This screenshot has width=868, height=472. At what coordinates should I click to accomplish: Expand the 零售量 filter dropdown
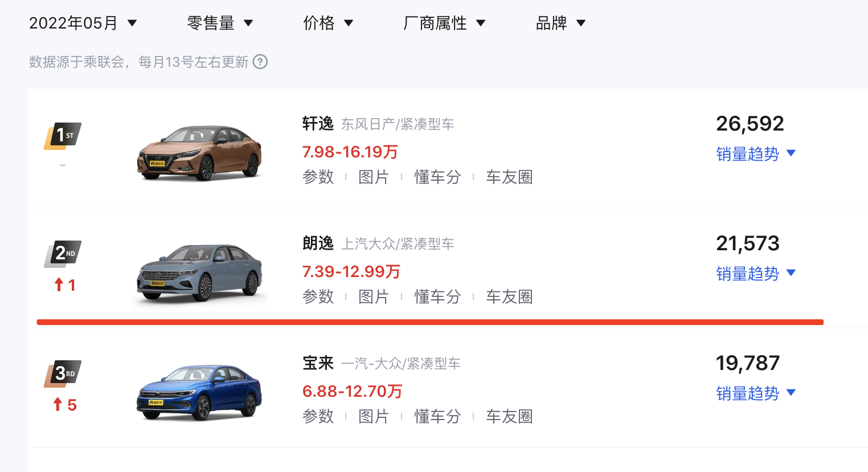point(220,23)
